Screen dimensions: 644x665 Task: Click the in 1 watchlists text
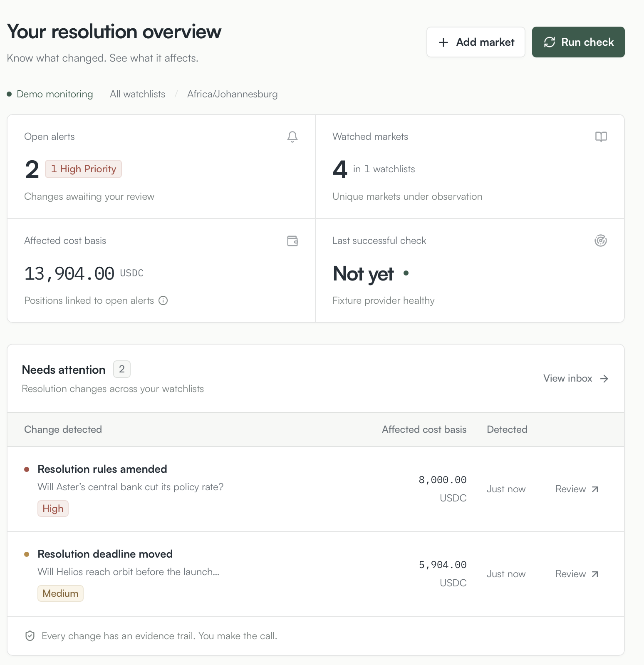(384, 169)
